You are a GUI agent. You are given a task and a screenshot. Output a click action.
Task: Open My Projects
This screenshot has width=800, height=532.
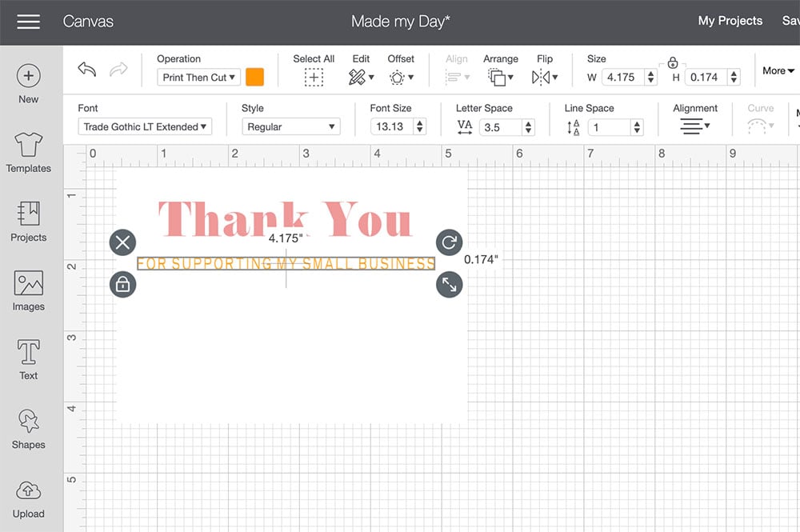pyautogui.click(x=730, y=21)
